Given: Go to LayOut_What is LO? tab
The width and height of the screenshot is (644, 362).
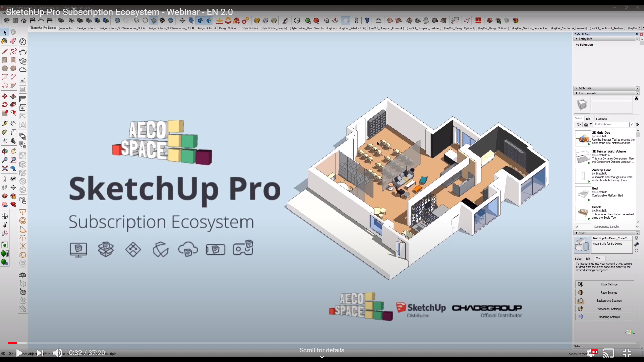Looking at the screenshot, I should 353,28.
